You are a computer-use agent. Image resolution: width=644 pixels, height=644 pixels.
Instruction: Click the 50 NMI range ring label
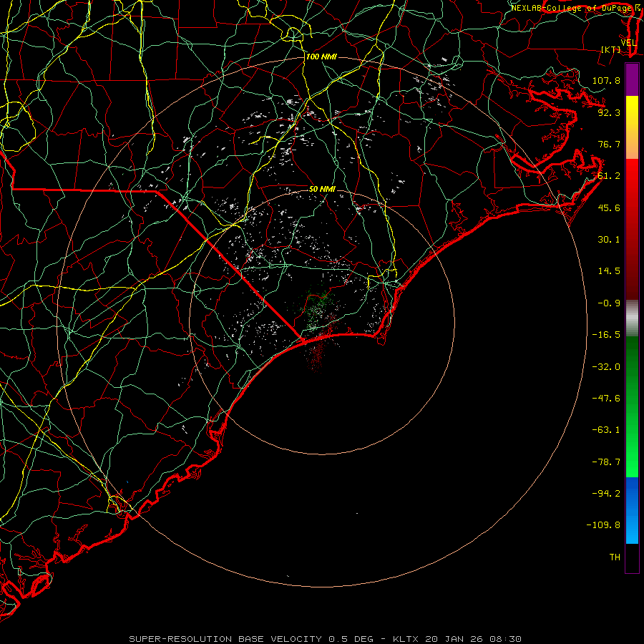pyautogui.click(x=322, y=189)
